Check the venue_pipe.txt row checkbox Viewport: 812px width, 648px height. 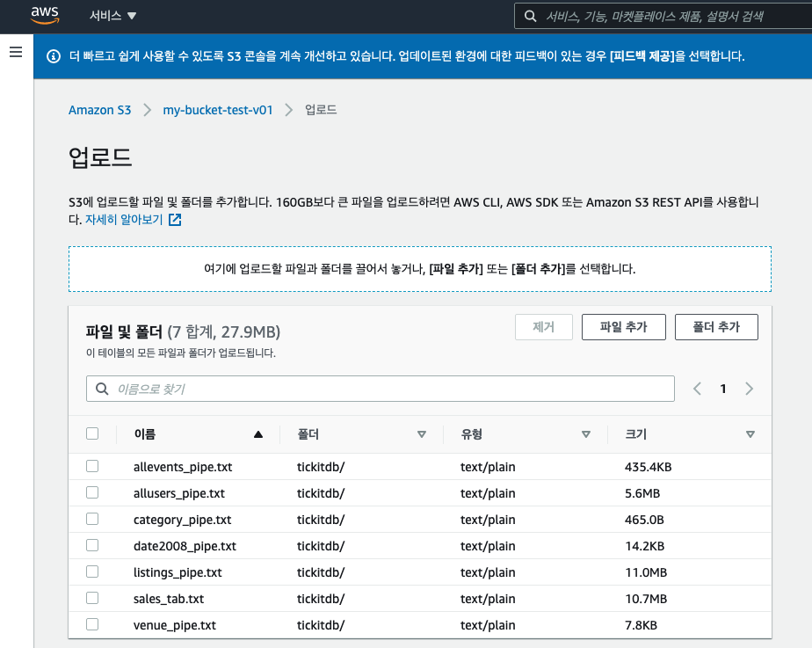92,624
